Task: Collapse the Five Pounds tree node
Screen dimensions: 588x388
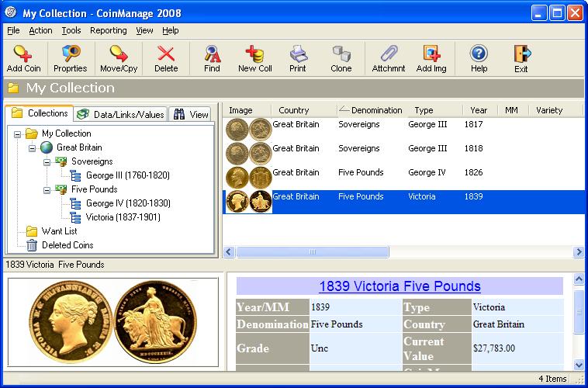Action: (x=47, y=190)
